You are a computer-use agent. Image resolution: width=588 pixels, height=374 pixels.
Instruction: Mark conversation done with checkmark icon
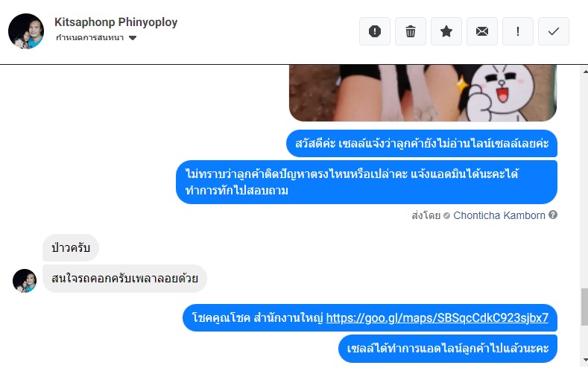[554, 31]
